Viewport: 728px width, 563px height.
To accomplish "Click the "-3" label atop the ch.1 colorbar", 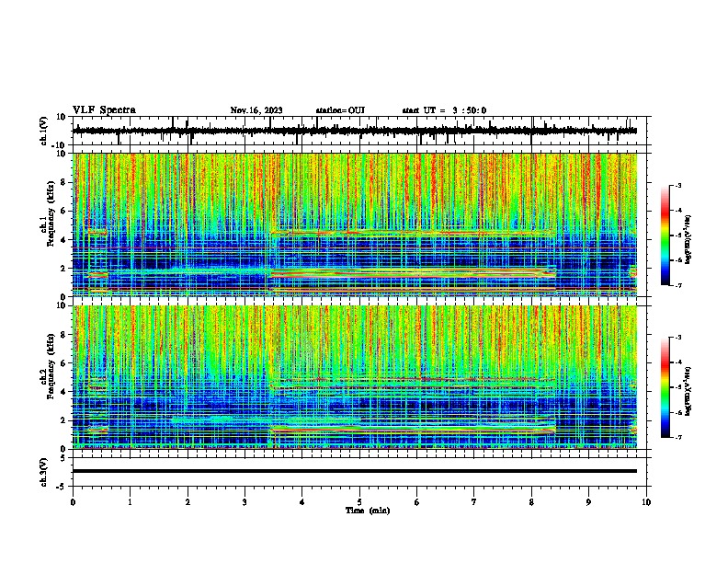I will (677, 185).
